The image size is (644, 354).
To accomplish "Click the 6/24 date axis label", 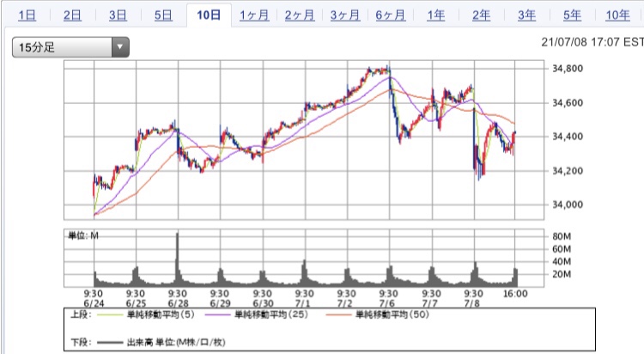I will 94,303.
